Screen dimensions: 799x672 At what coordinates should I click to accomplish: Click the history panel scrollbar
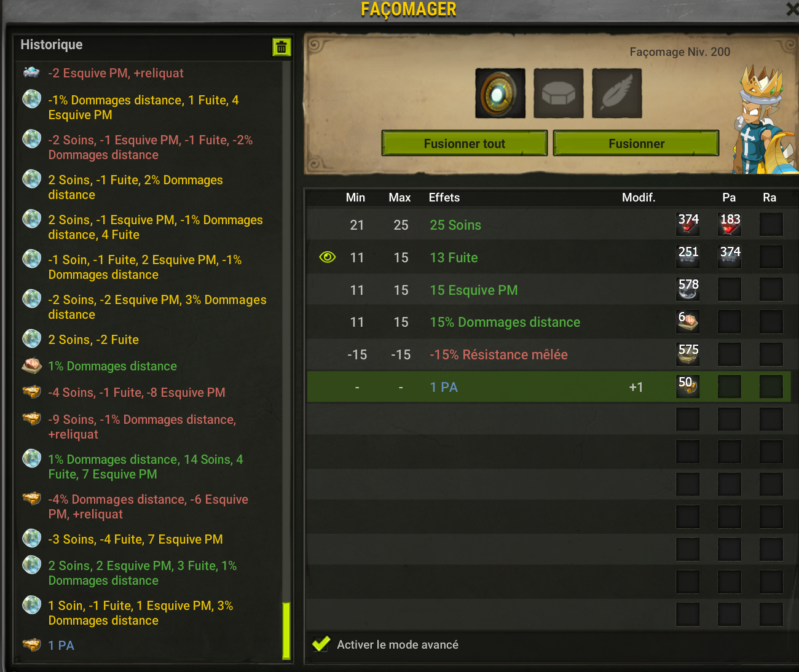286,630
